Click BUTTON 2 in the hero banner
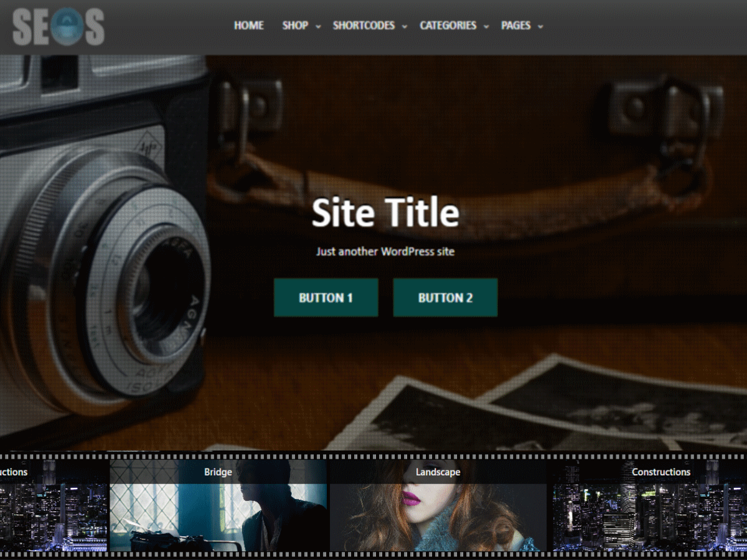The image size is (747, 560). click(445, 297)
